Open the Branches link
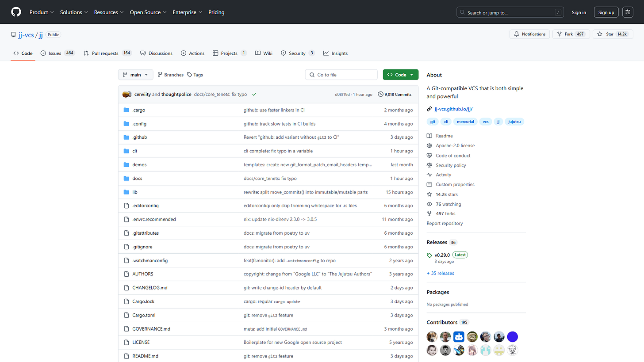Image resolution: width=644 pixels, height=362 pixels. tap(171, 75)
